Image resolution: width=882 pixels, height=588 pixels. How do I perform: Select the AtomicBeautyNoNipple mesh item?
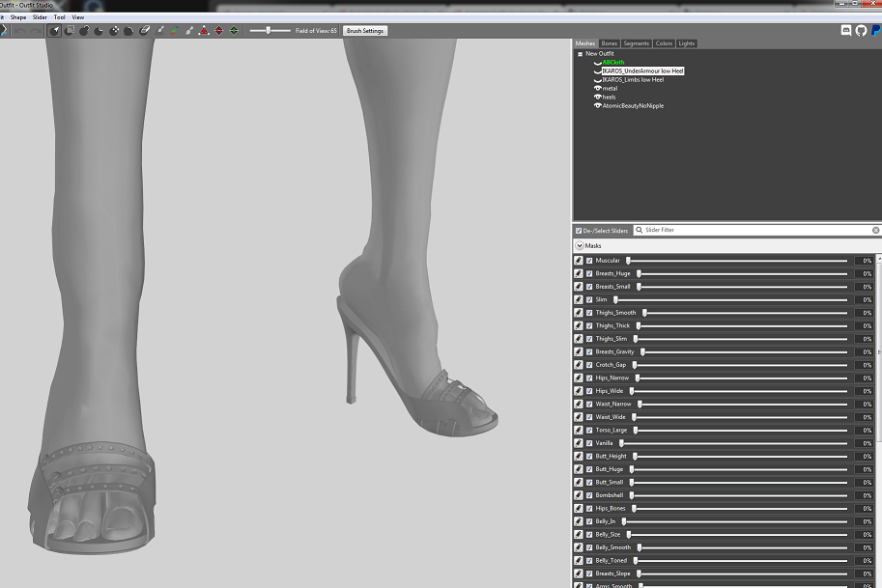pyautogui.click(x=633, y=105)
